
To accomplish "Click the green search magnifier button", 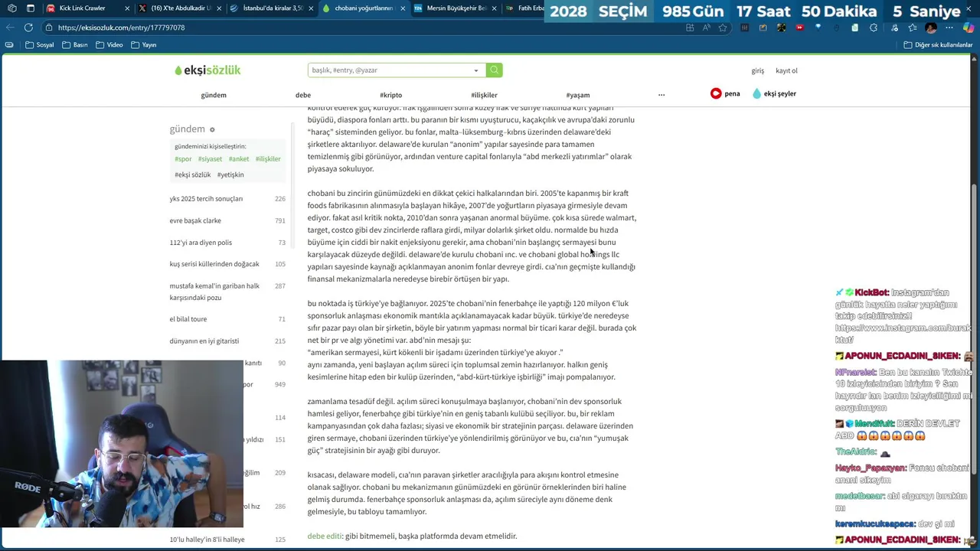I will 494,70.
